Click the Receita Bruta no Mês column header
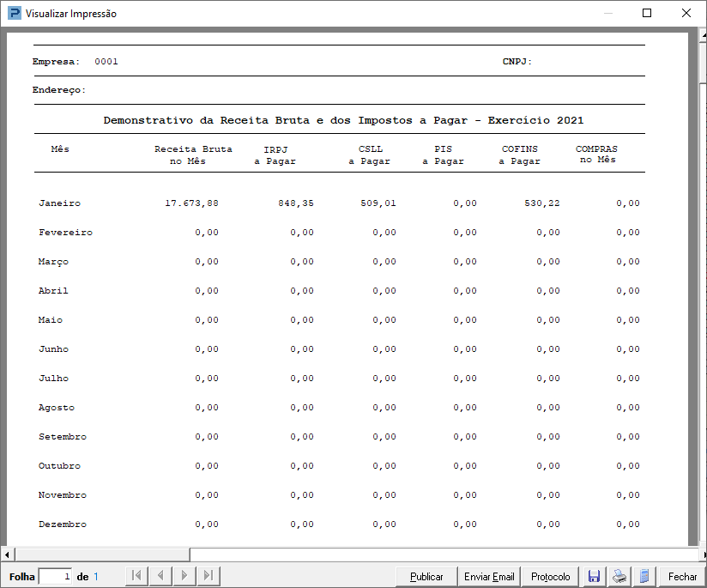This screenshot has width=707, height=588. point(193,155)
